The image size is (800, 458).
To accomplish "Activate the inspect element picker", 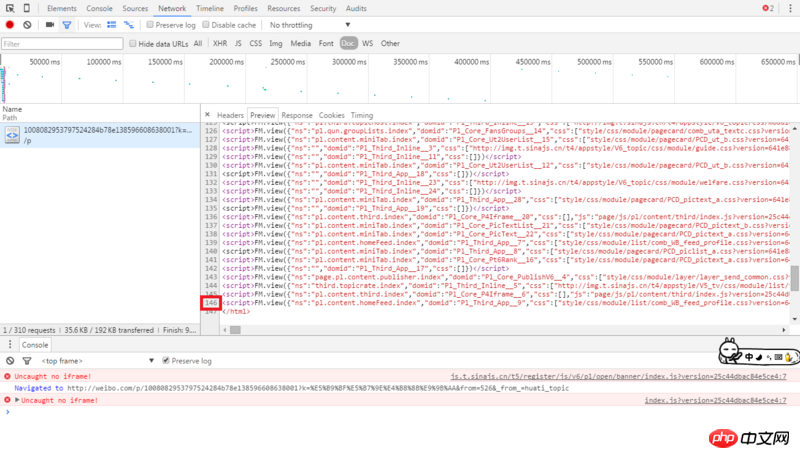I will [10, 8].
